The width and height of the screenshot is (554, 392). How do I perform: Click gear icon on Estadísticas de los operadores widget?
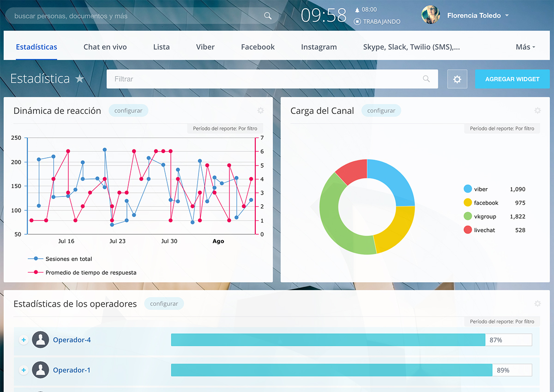click(537, 303)
